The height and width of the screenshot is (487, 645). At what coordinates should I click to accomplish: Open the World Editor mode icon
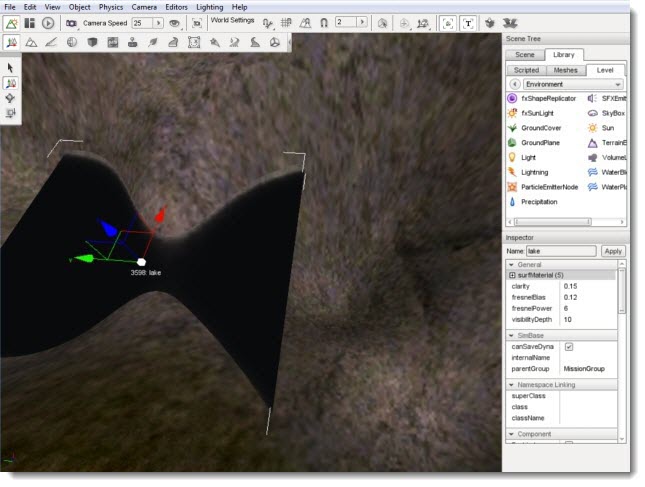point(11,23)
